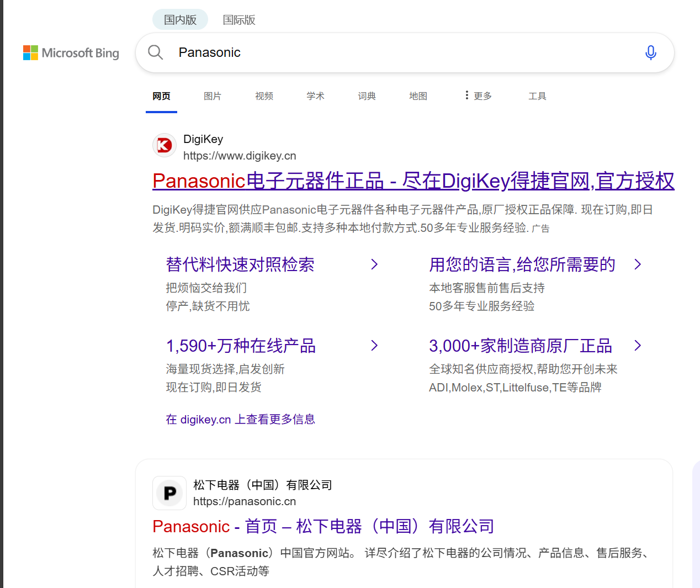Open the DigiKey Panasonic电子元器件正品 ad headline

click(413, 181)
